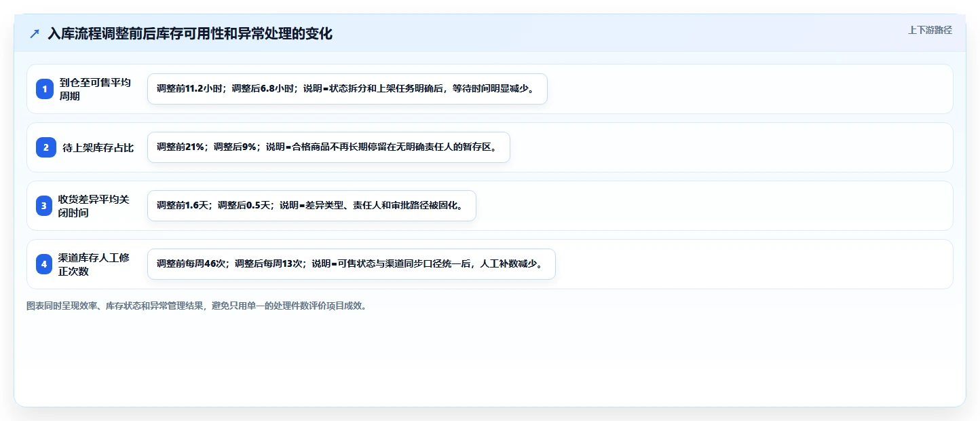Image resolution: width=980 pixels, height=421 pixels.
Task: Click the 待上架库存占比 label
Action: tap(98, 147)
